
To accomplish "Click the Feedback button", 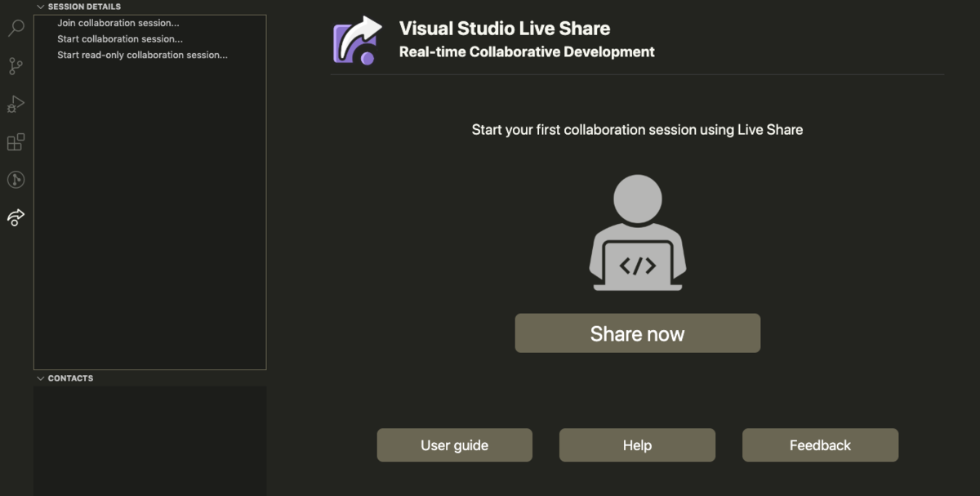I will click(x=820, y=445).
